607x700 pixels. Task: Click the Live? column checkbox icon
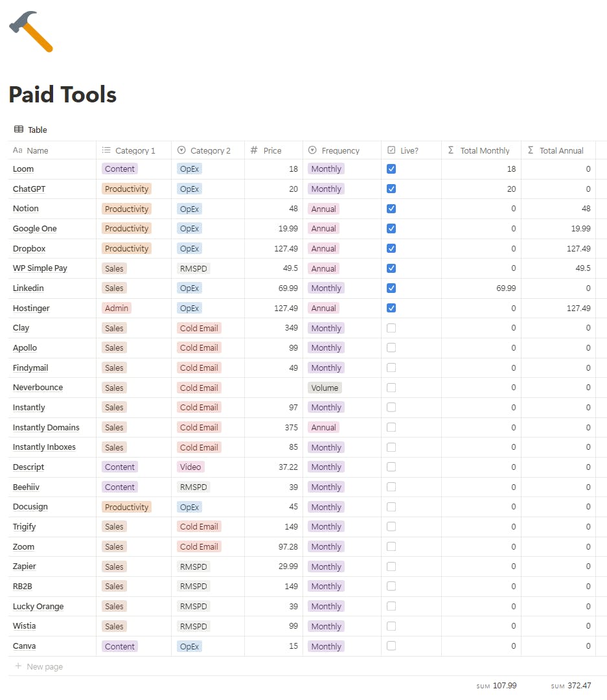(x=391, y=150)
